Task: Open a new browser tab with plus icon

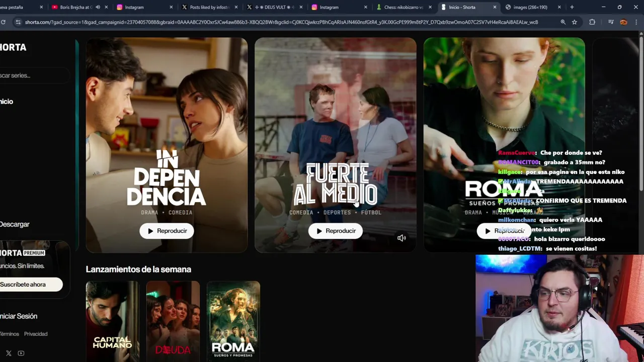Action: tap(572, 7)
